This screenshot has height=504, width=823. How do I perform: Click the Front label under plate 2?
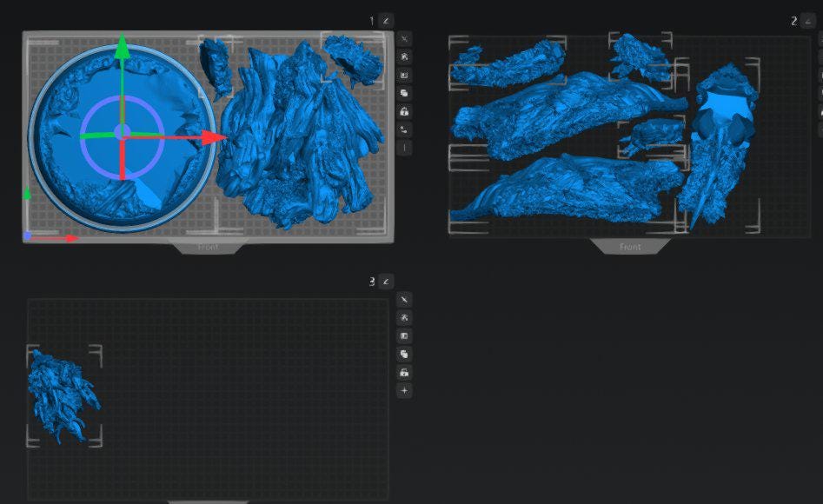pos(630,247)
